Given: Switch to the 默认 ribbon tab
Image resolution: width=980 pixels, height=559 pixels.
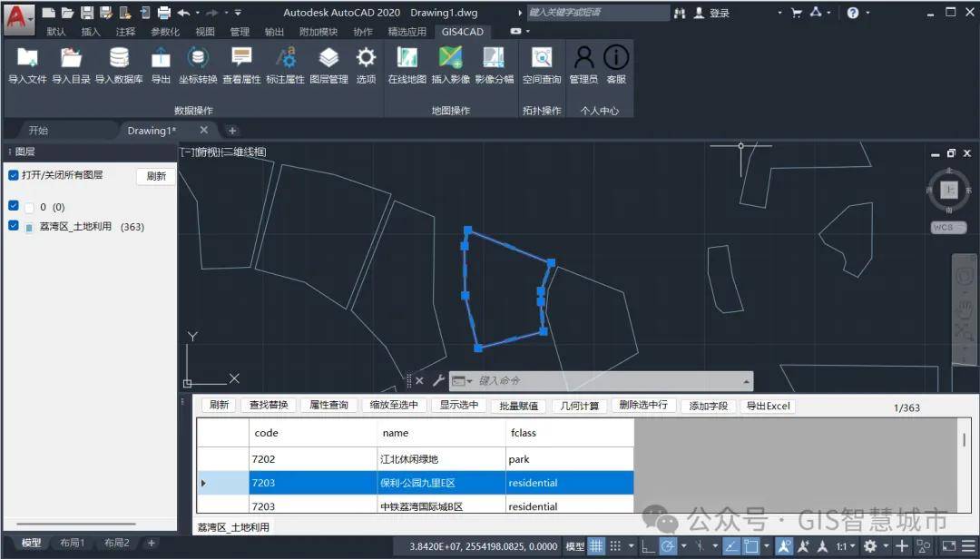Looking at the screenshot, I should [x=56, y=31].
